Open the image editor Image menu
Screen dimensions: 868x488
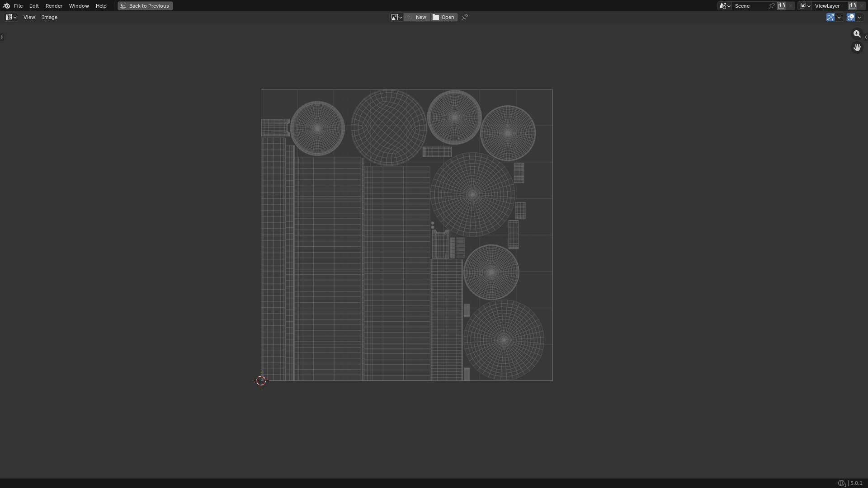point(50,17)
